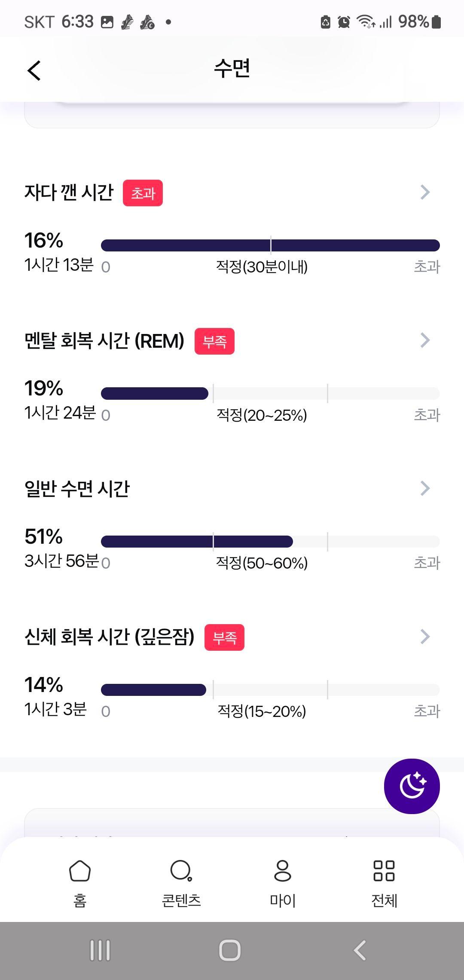Tap the 일반 수면 51% progress bar
Screen dimensions: 464x980
pos(270,542)
